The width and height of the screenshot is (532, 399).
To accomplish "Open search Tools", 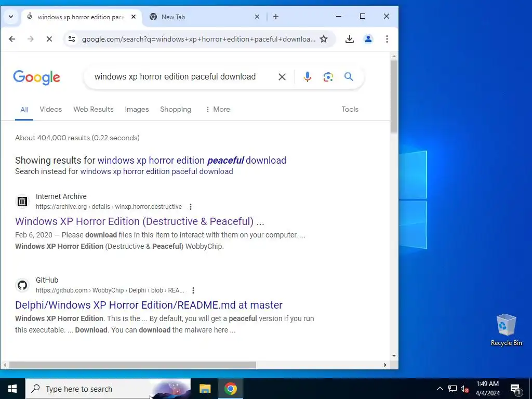I will (350, 109).
